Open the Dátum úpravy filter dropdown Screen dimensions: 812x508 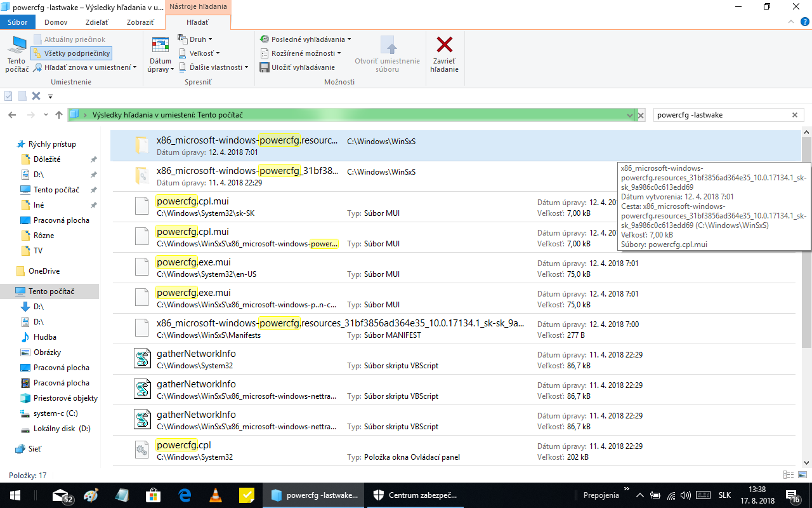160,55
